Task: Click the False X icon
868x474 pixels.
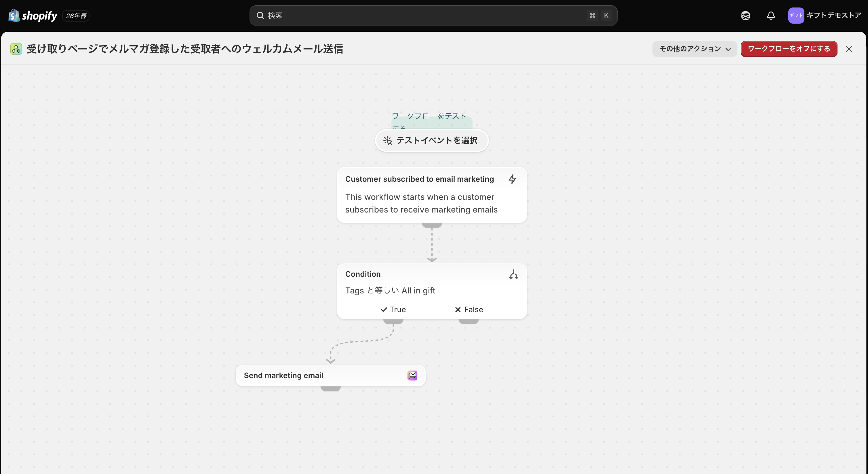Action: [458, 310]
